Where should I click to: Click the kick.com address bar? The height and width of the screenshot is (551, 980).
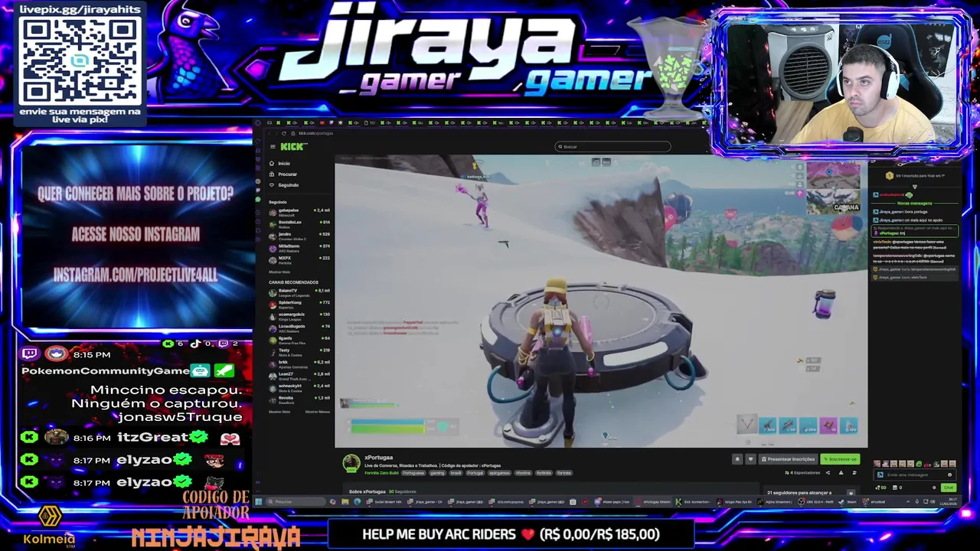click(315, 133)
